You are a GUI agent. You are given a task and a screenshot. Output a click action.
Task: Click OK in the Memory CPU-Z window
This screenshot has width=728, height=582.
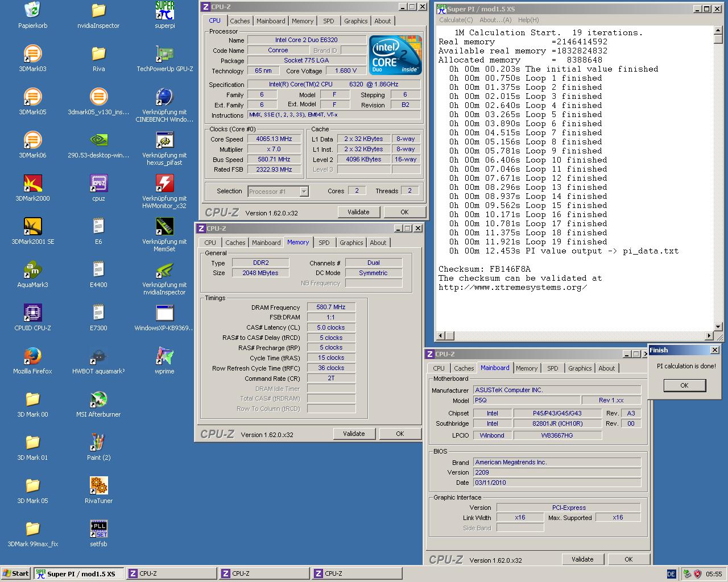coord(400,434)
